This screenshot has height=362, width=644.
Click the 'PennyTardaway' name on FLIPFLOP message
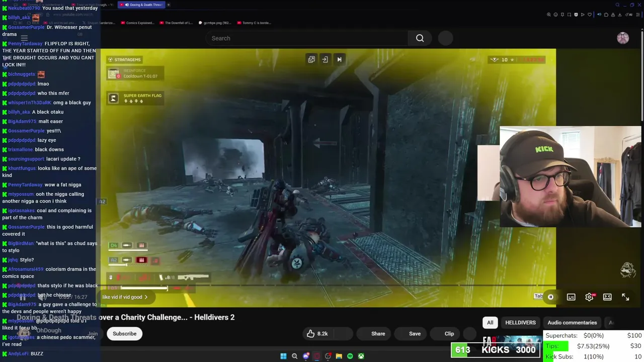click(25, 44)
